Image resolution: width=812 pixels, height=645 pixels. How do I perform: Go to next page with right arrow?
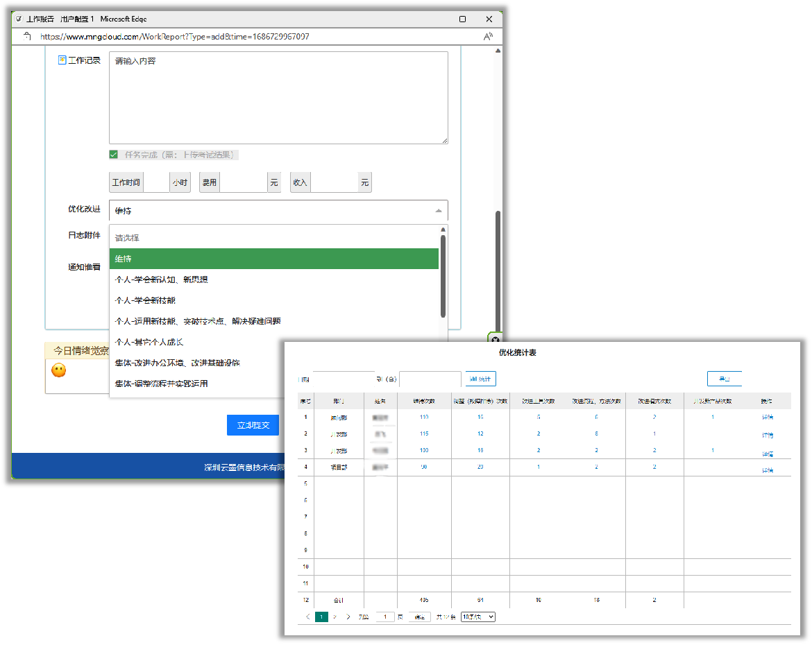(x=348, y=617)
